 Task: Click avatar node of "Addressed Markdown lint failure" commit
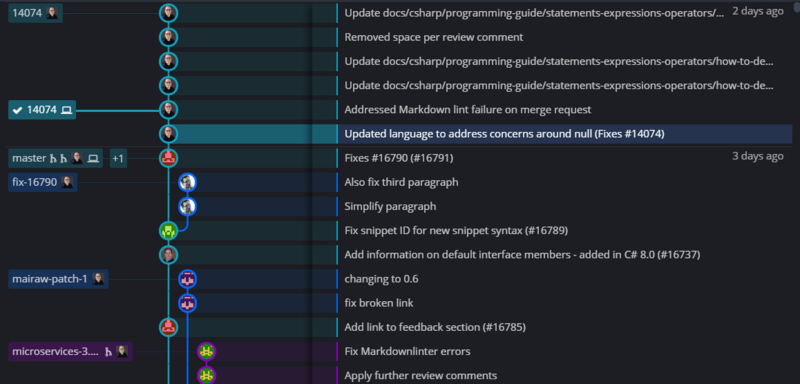click(168, 110)
